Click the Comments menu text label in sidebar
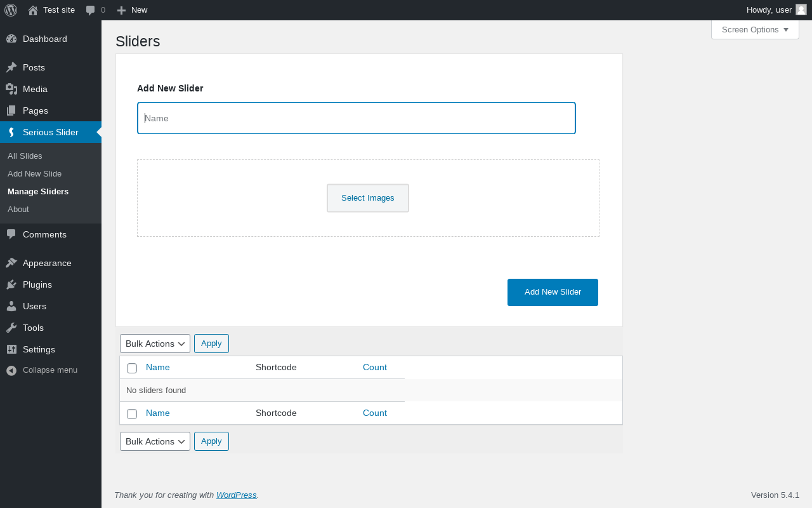Screen dimensions: 812x508 (44, 234)
